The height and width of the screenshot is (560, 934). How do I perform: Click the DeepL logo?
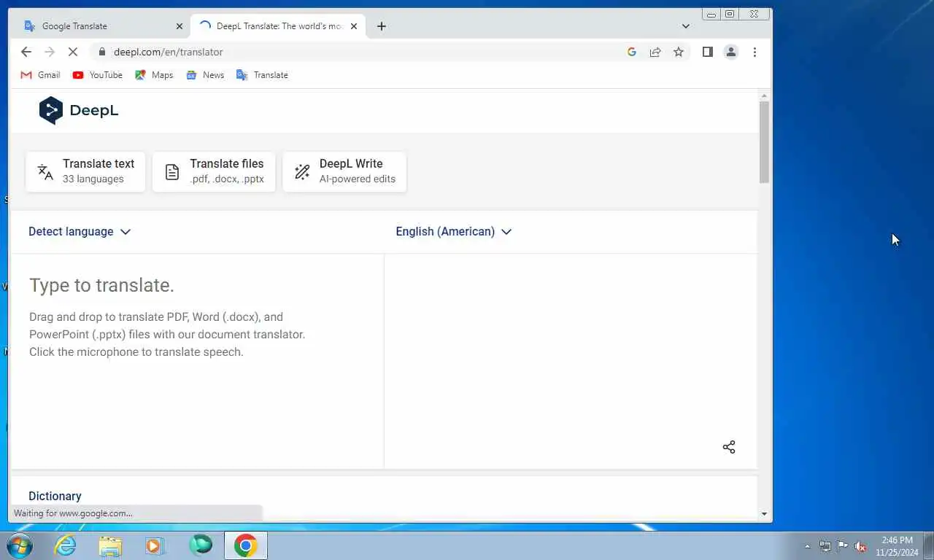coord(79,111)
